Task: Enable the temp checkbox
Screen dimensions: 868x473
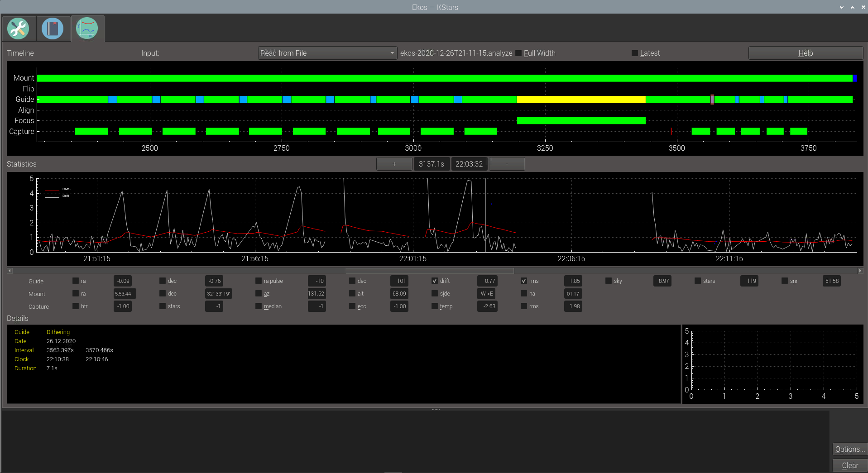Action: [435, 306]
